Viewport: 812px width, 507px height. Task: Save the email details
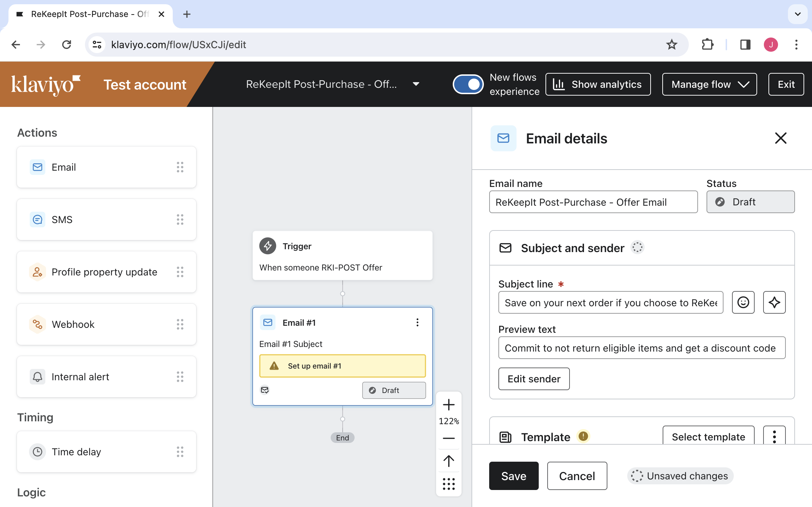tap(513, 476)
